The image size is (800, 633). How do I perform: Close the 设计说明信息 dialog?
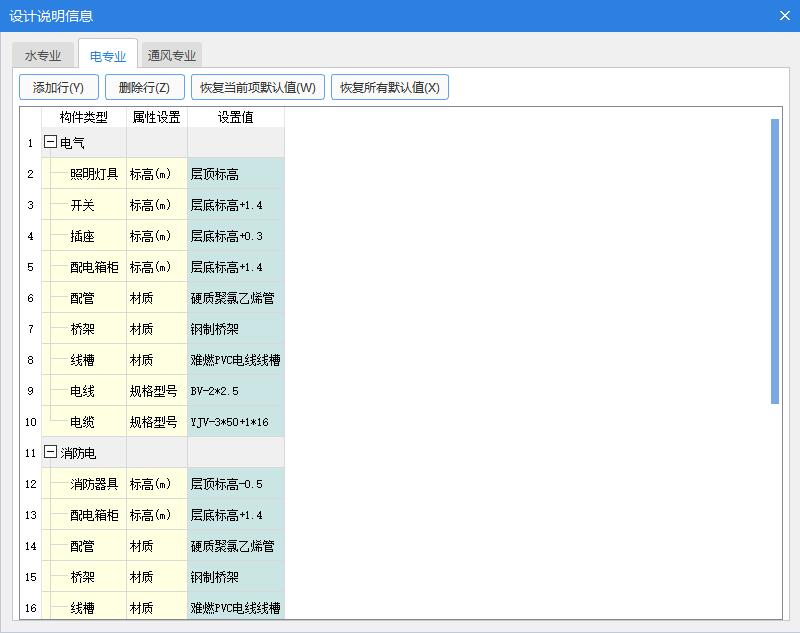[x=784, y=15]
